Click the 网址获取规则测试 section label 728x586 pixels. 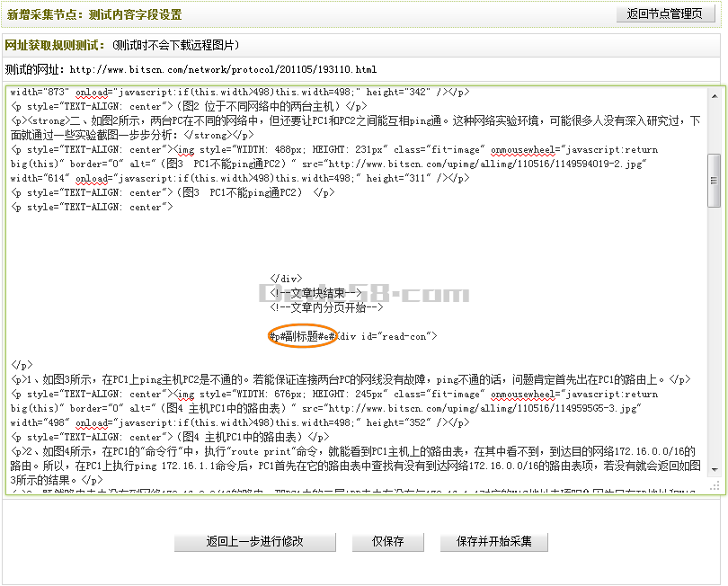click(x=55, y=45)
